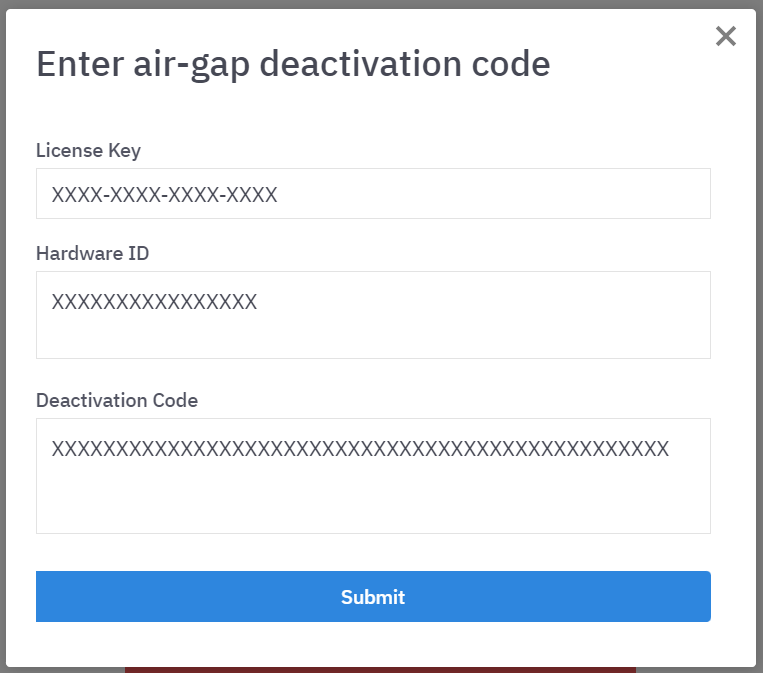Submit the deactivation code form
This screenshot has width=763, height=673.
click(x=373, y=597)
